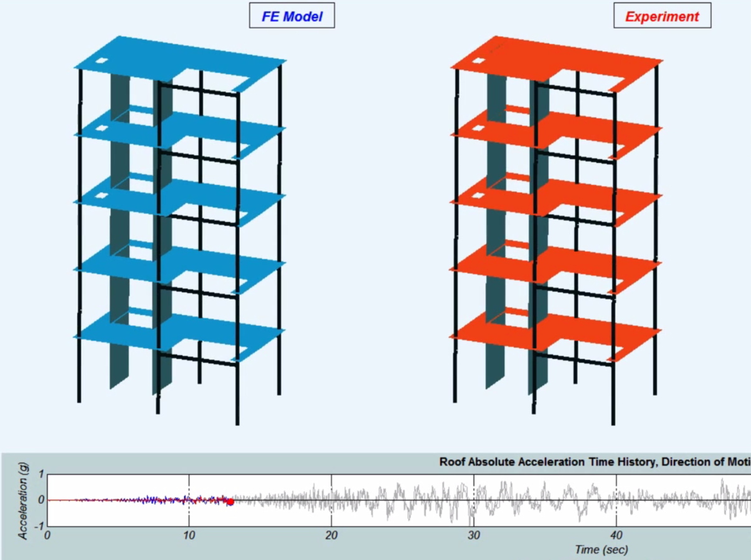Click the 20 second tick label on time axis

pos(331,535)
